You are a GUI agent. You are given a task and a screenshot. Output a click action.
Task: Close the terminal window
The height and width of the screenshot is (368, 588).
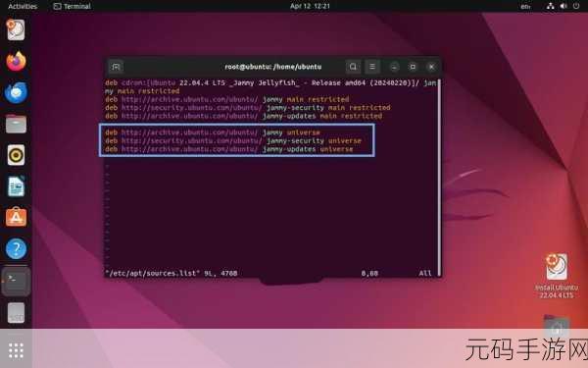click(431, 67)
